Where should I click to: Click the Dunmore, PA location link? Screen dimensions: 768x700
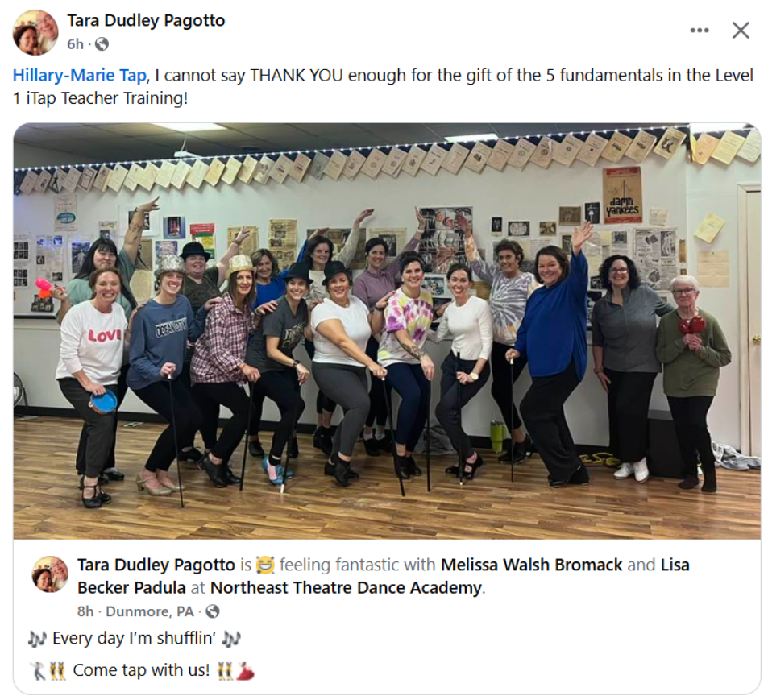coord(150,611)
